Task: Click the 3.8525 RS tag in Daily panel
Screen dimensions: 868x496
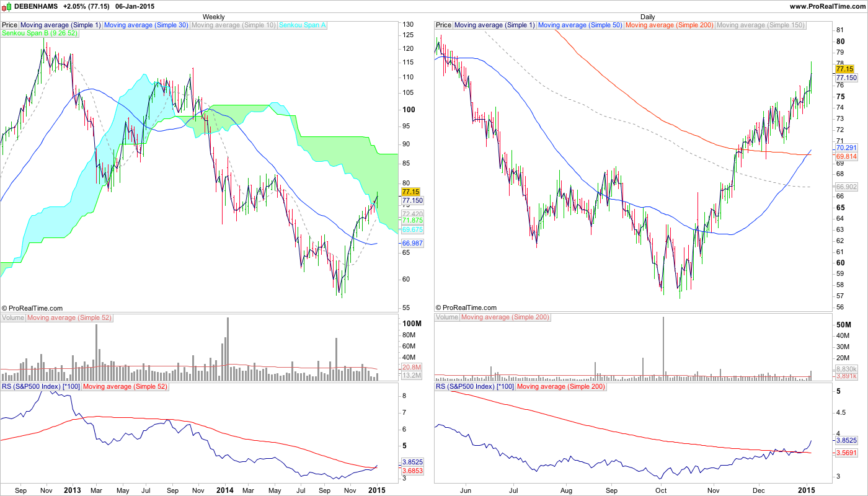Action: (846, 440)
